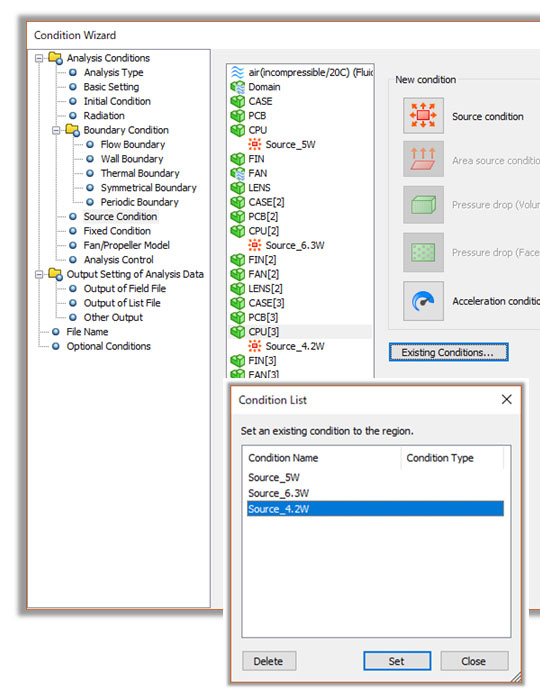Open the Fixed Condition page
The image size is (540, 690).
(117, 231)
